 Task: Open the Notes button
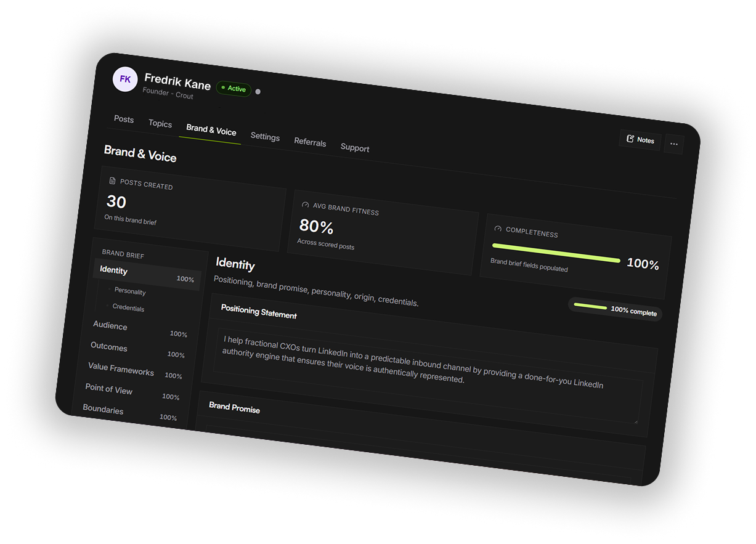coord(640,140)
